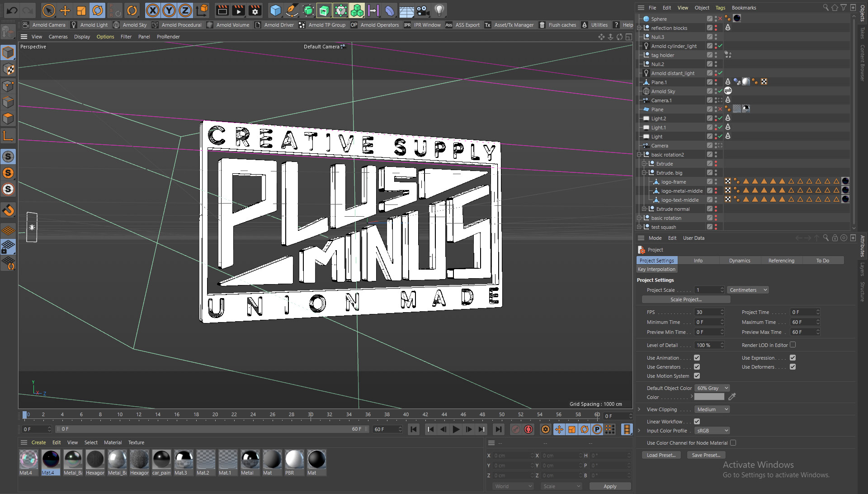Toggle Use Expression checkbox
Viewport: 868px width, 494px height.
coord(793,358)
